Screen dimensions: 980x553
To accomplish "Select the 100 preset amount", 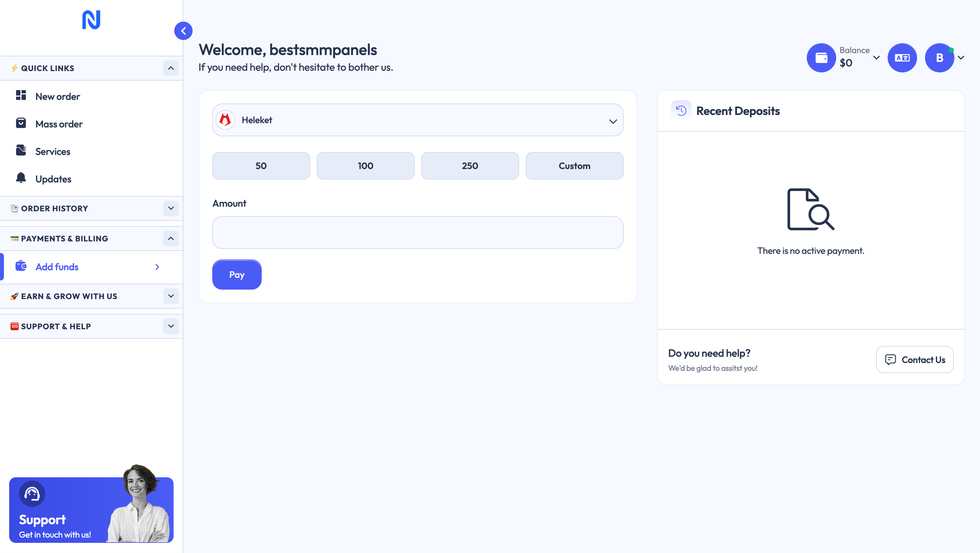I will tap(365, 166).
